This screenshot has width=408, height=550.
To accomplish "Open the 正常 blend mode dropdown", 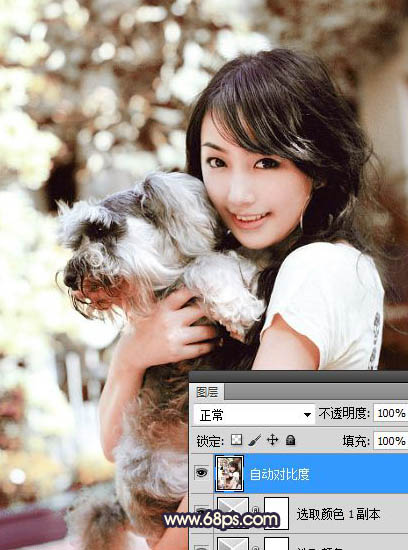I will [254, 415].
